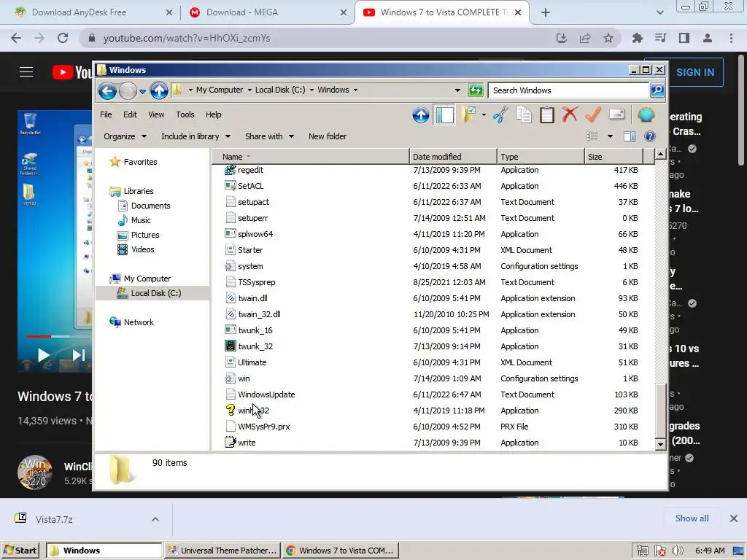Click Show all downloads link
The width and height of the screenshot is (747, 560).
tap(692, 518)
